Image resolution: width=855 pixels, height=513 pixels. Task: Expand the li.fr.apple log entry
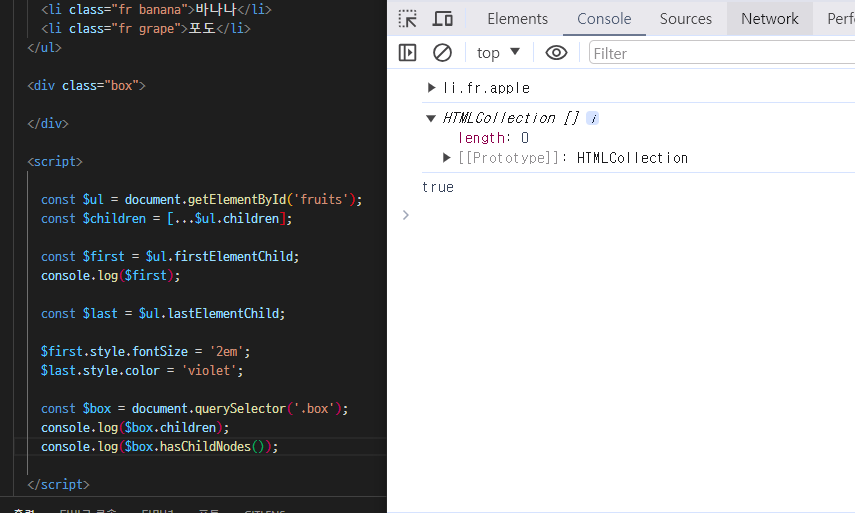pos(431,88)
